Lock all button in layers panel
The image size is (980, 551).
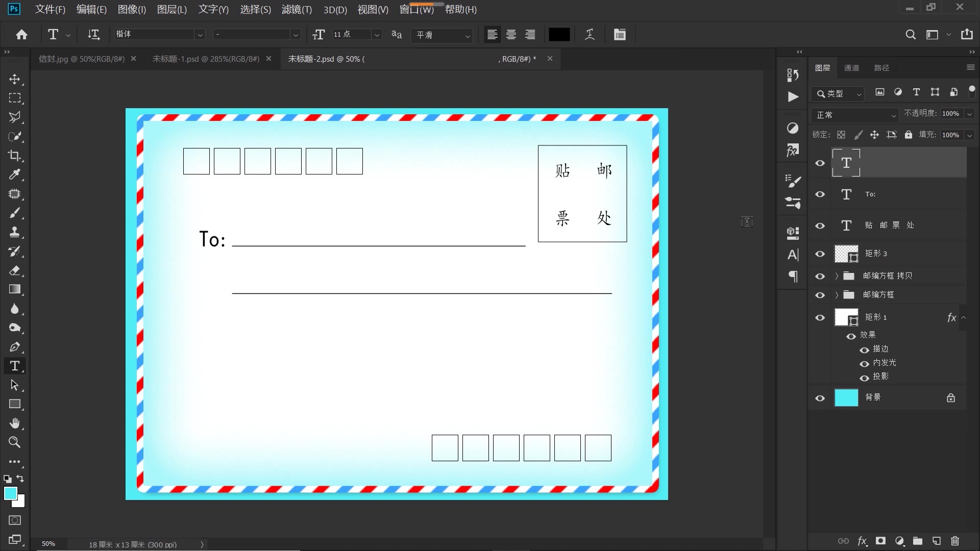[909, 135]
